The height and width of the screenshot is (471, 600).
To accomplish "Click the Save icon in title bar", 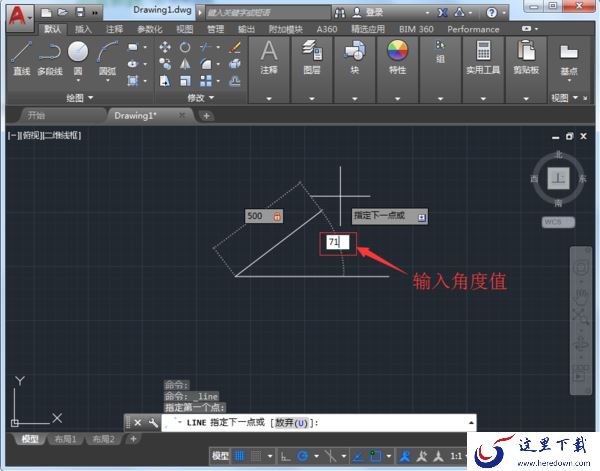I will click(x=80, y=13).
